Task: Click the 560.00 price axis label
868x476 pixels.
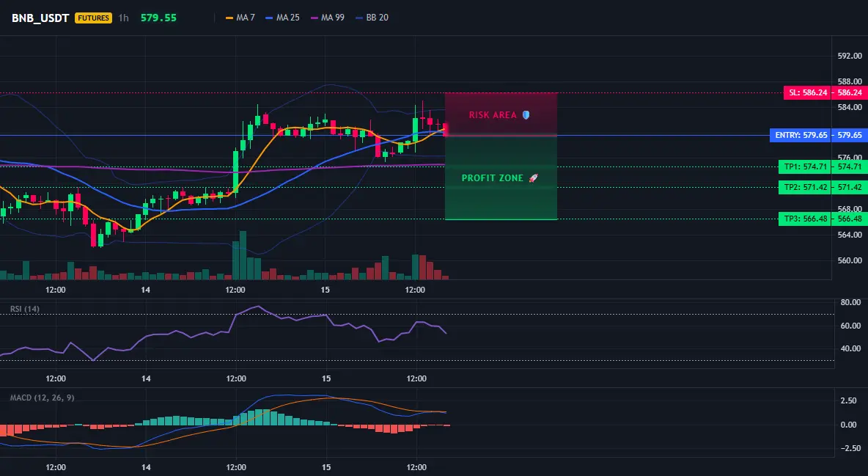Action: click(x=850, y=260)
